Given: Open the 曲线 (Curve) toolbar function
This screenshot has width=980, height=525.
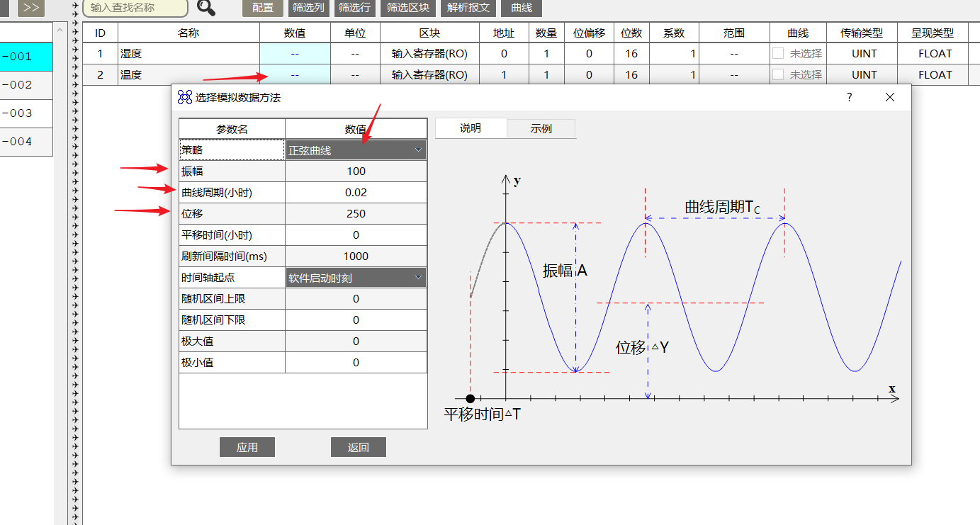Looking at the screenshot, I should pos(521,8).
